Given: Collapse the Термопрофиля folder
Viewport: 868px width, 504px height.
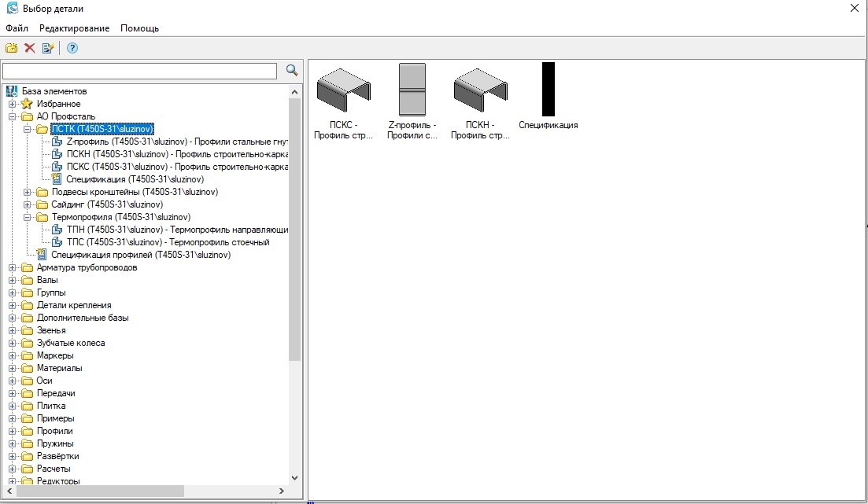Looking at the screenshot, I should [27, 218].
